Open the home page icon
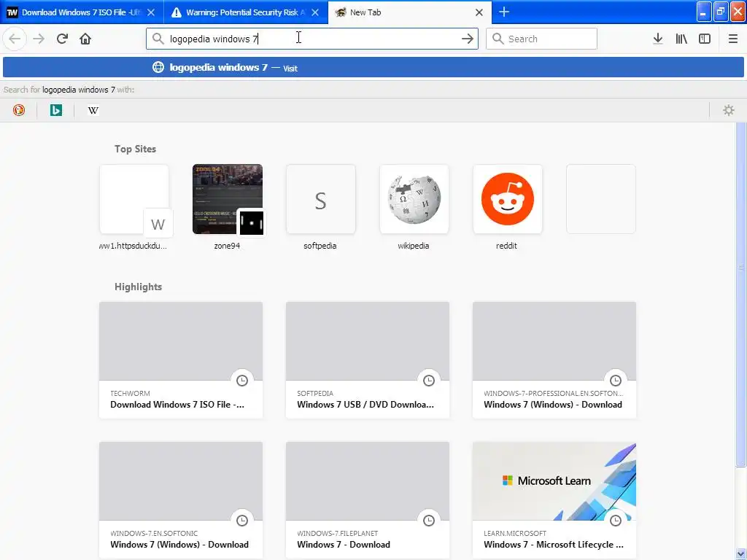 pyautogui.click(x=85, y=39)
